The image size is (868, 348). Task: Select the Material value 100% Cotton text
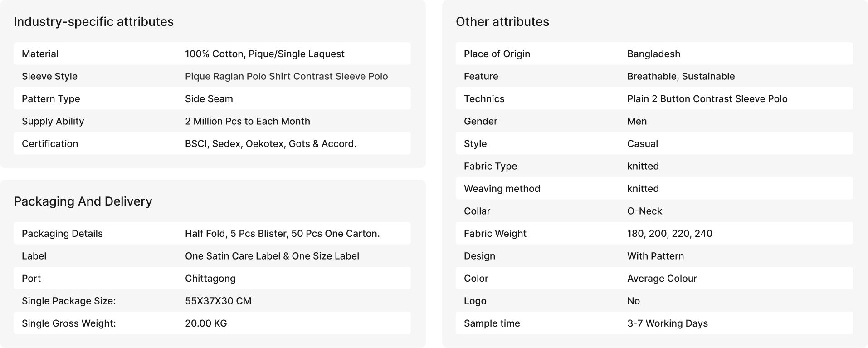pos(265,54)
